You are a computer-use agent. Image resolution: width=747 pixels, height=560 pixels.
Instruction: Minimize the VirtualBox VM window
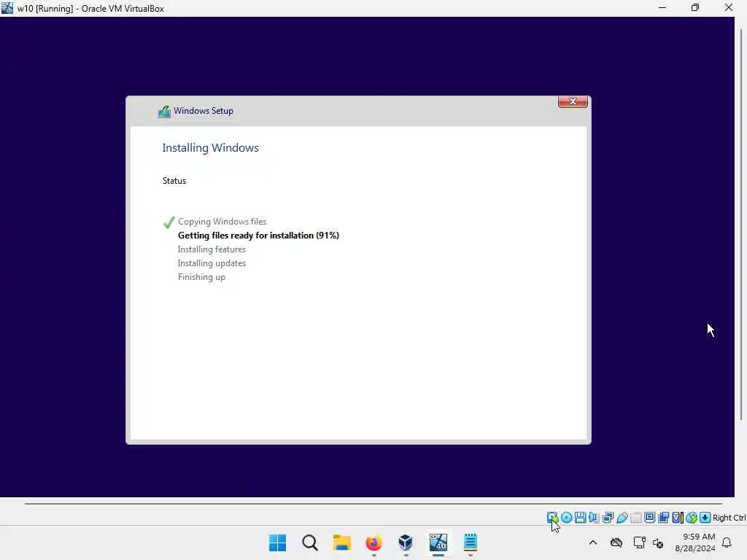[662, 8]
